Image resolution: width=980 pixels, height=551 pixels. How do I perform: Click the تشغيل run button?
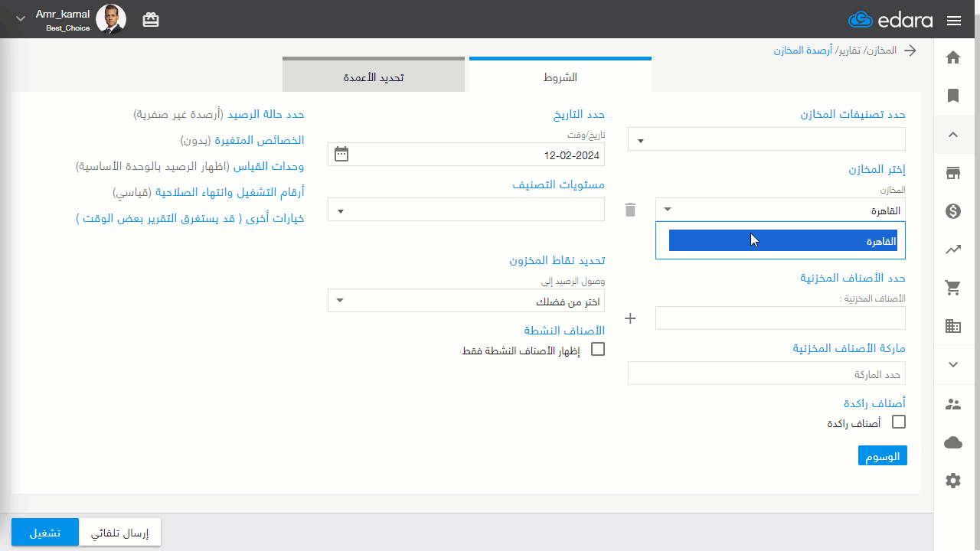(x=45, y=533)
